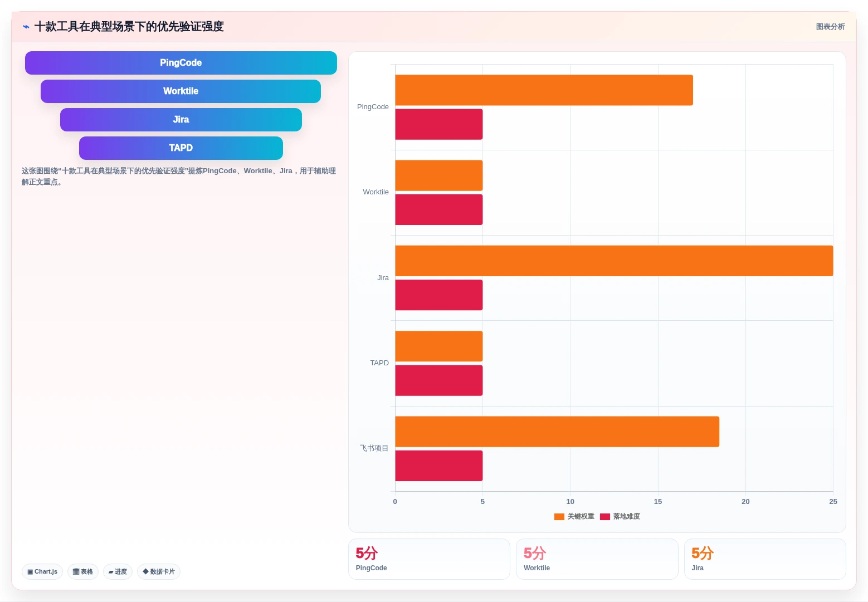Click the red 落地难度 bar for TAPD
The image size is (868, 602).
439,380
